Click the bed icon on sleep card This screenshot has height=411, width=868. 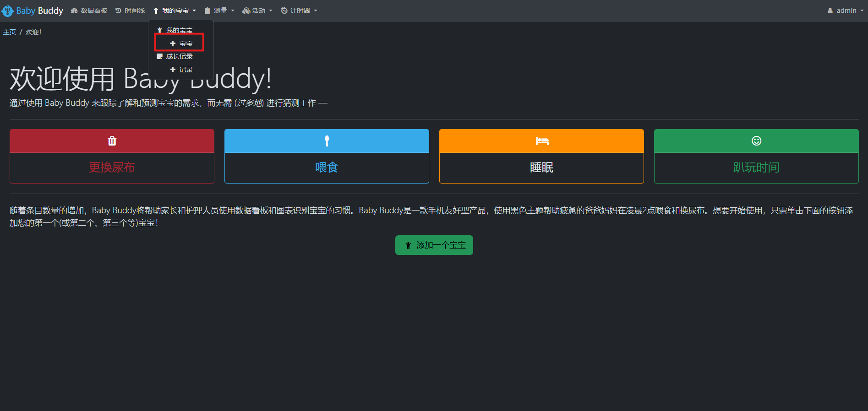click(x=541, y=141)
